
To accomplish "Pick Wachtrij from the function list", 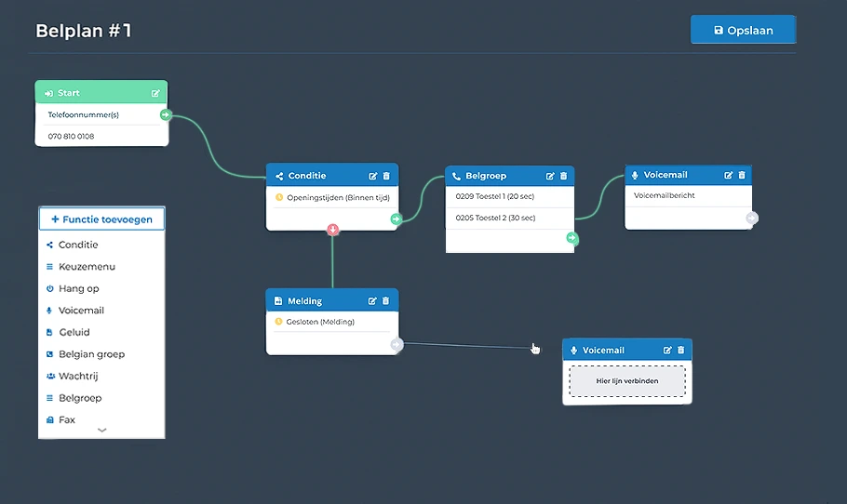I will point(80,376).
